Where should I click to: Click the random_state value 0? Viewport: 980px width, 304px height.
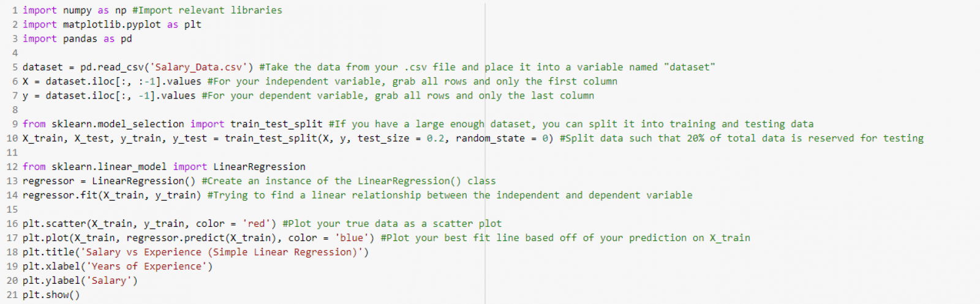pyautogui.click(x=545, y=138)
